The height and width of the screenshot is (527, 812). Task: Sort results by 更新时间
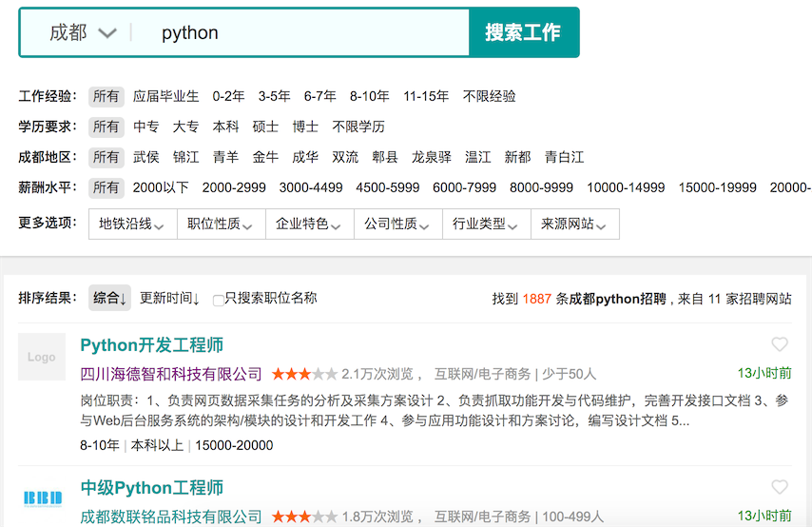pyautogui.click(x=169, y=298)
